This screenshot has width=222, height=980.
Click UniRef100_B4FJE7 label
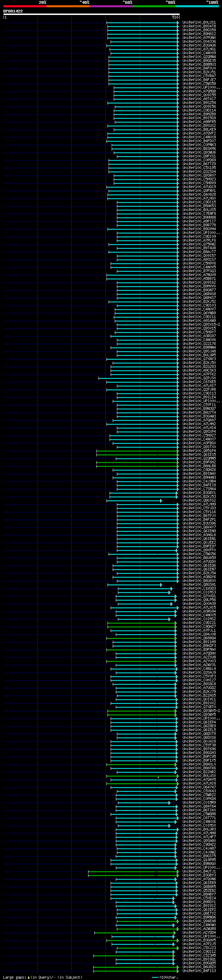(199, 80)
